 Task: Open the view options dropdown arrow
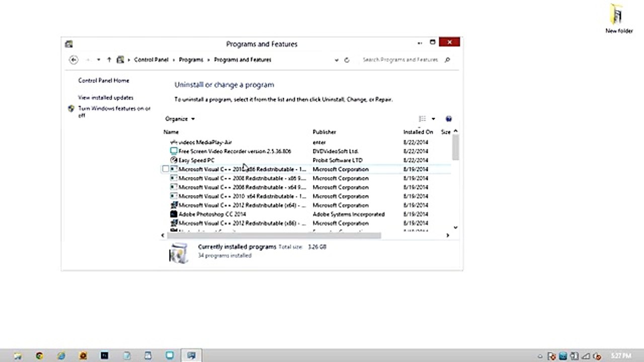433,119
